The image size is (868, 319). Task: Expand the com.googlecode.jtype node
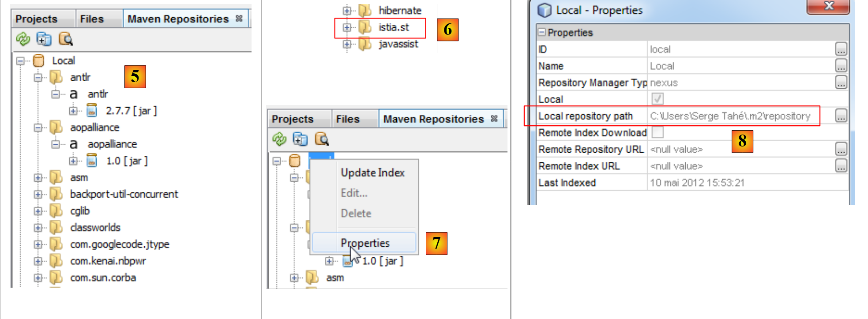(x=38, y=244)
